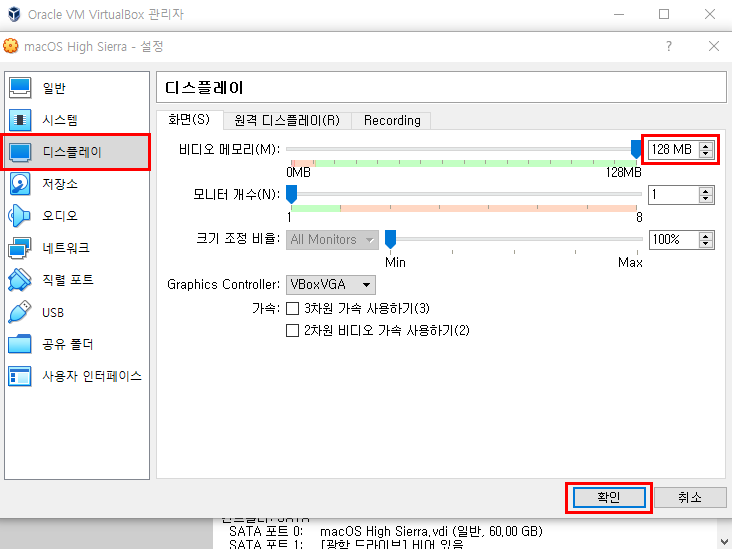Open the 직렬 포트 (Serial Ports) icon
Viewport: 732px width, 549px height.
20,280
